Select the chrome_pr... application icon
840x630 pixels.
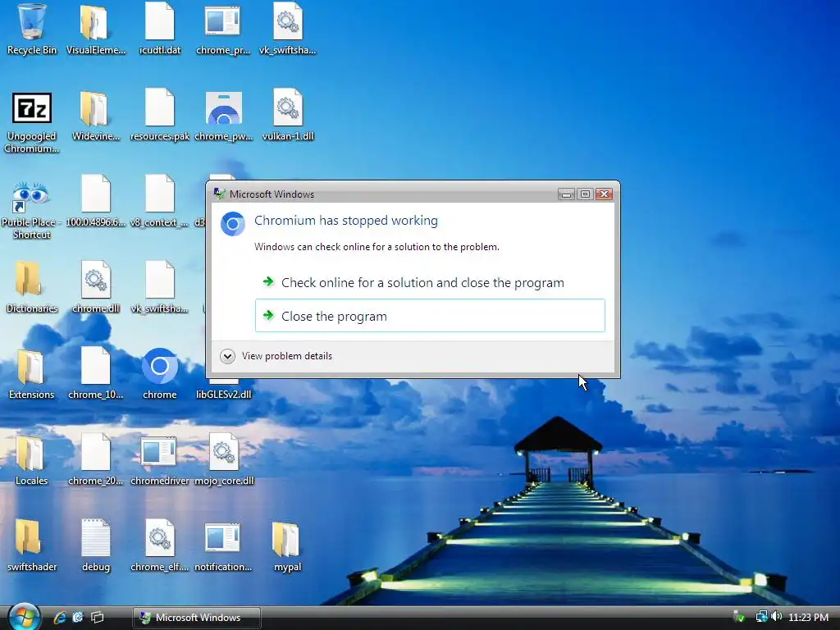pyautogui.click(x=223, y=30)
